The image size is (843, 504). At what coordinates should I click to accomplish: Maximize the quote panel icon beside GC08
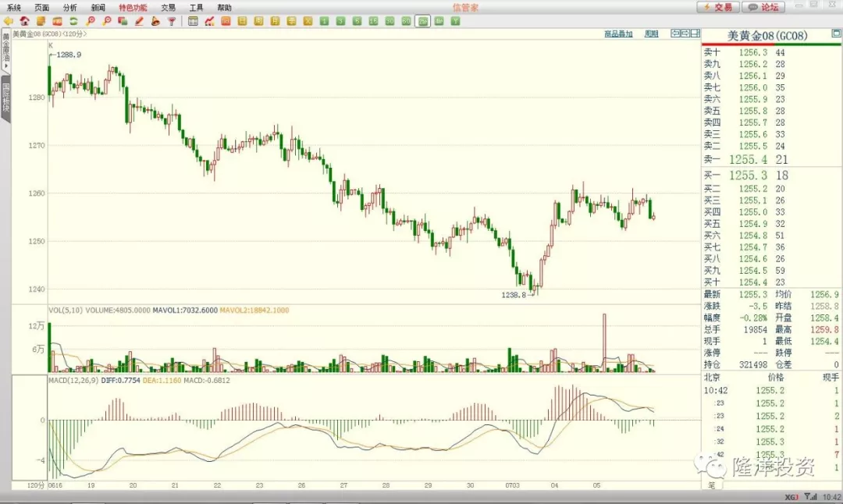pos(836,34)
